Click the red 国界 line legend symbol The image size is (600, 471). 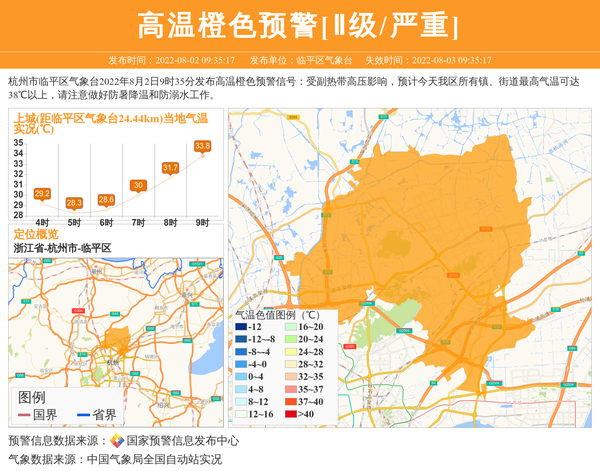(x=23, y=415)
